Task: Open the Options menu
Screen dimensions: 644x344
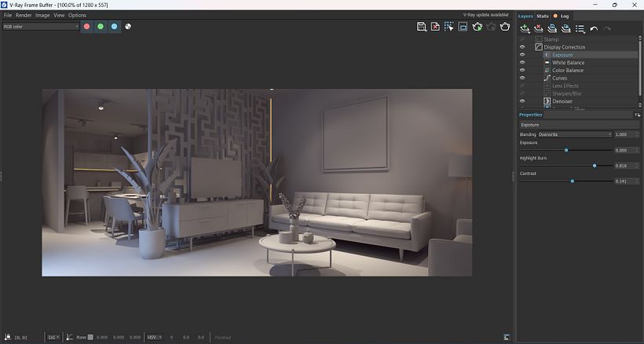Action: [x=77, y=15]
